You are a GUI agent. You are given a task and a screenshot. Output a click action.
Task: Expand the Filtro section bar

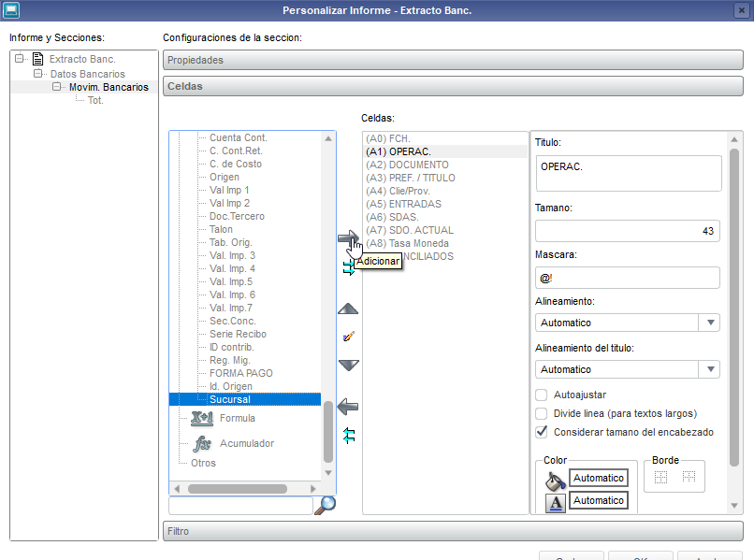point(453,531)
